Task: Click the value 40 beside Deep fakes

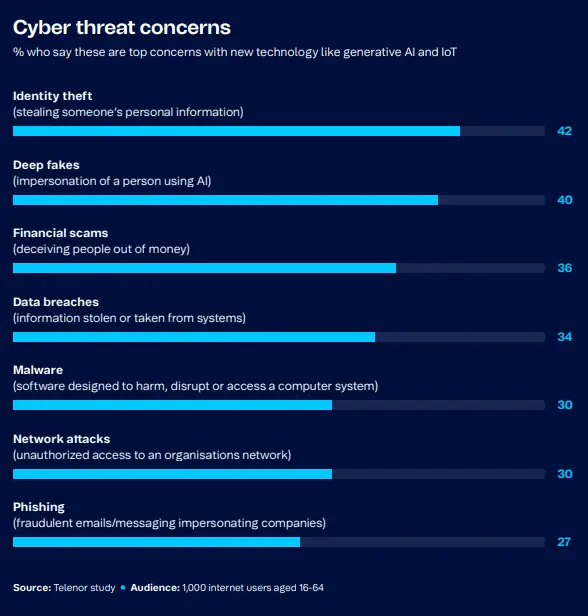Action: (x=564, y=200)
